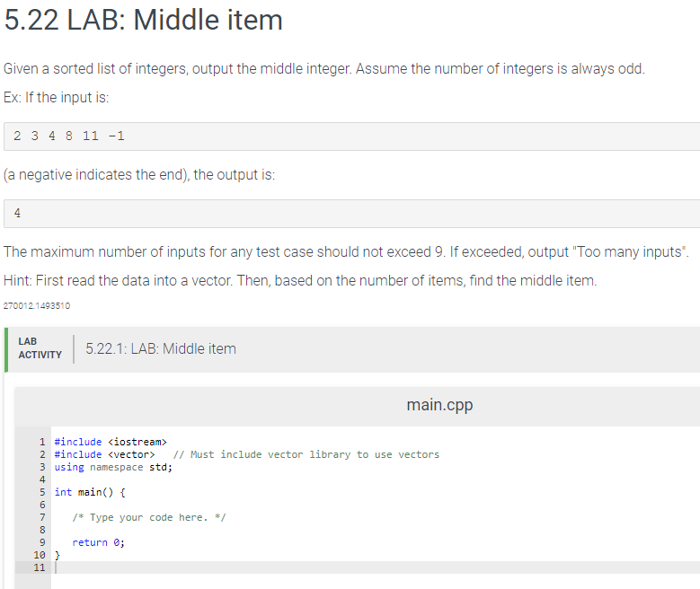This screenshot has height=589, width=700.
Task: Click the 'Type your code here' comment
Action: [149, 517]
